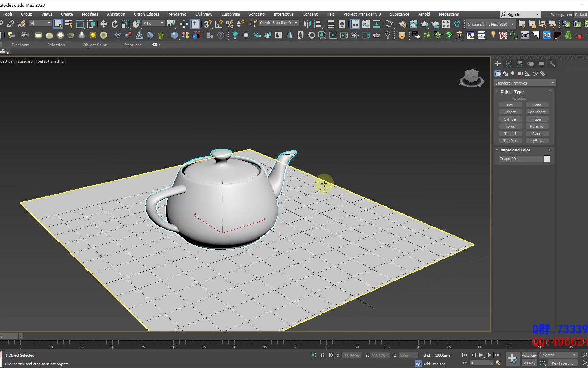
Task: Open the Render Setup teapot icon
Action: (402, 24)
